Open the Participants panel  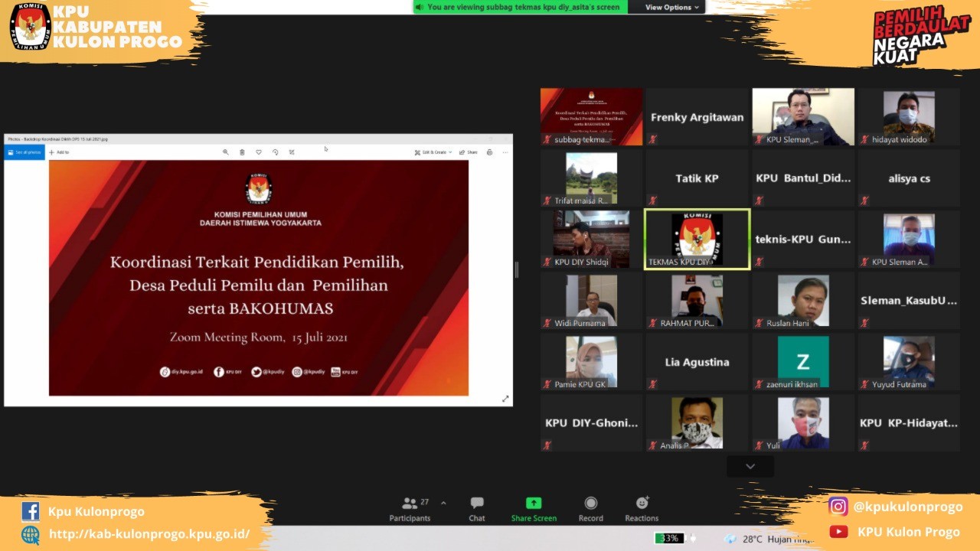(410, 509)
